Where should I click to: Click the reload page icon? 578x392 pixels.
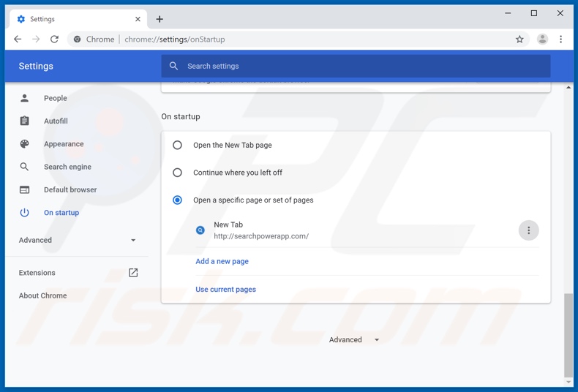[54, 39]
